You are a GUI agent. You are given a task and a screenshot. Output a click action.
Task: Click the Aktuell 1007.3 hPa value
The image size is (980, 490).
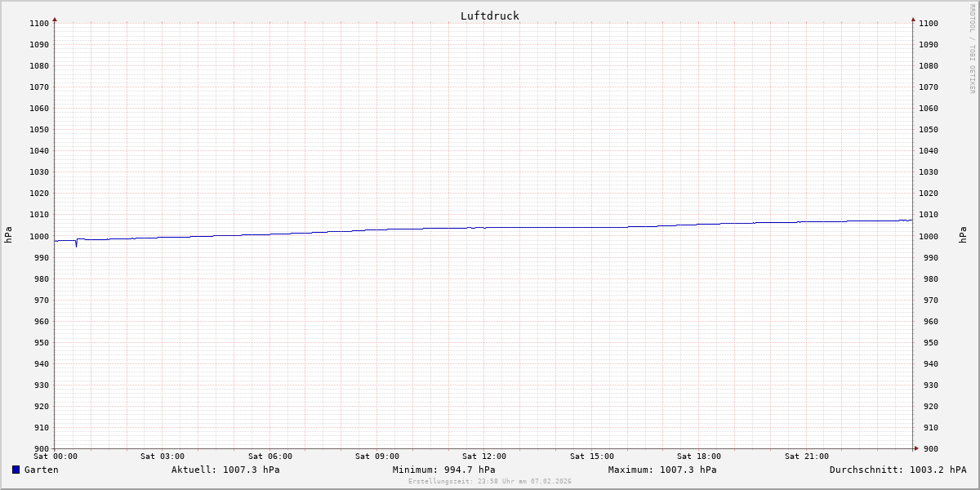(225, 470)
